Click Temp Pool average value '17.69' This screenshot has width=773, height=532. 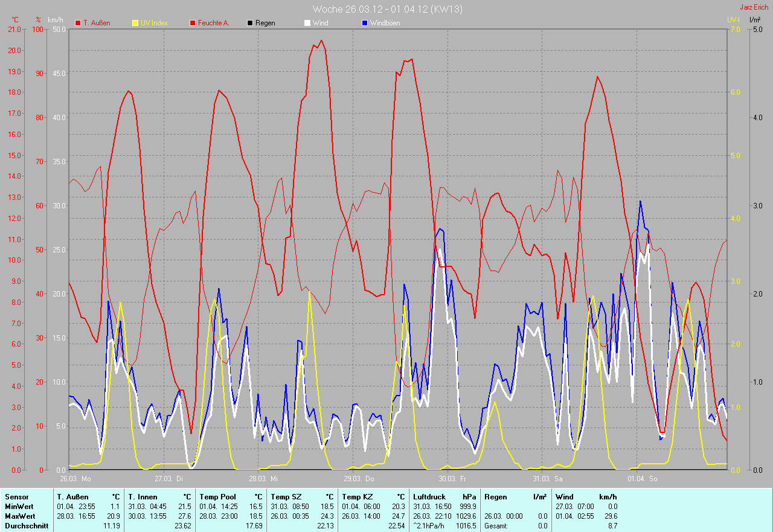click(x=254, y=526)
